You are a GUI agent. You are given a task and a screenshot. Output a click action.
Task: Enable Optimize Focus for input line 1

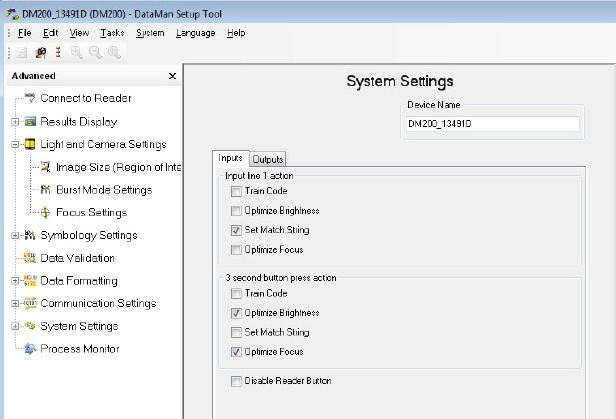(x=236, y=250)
